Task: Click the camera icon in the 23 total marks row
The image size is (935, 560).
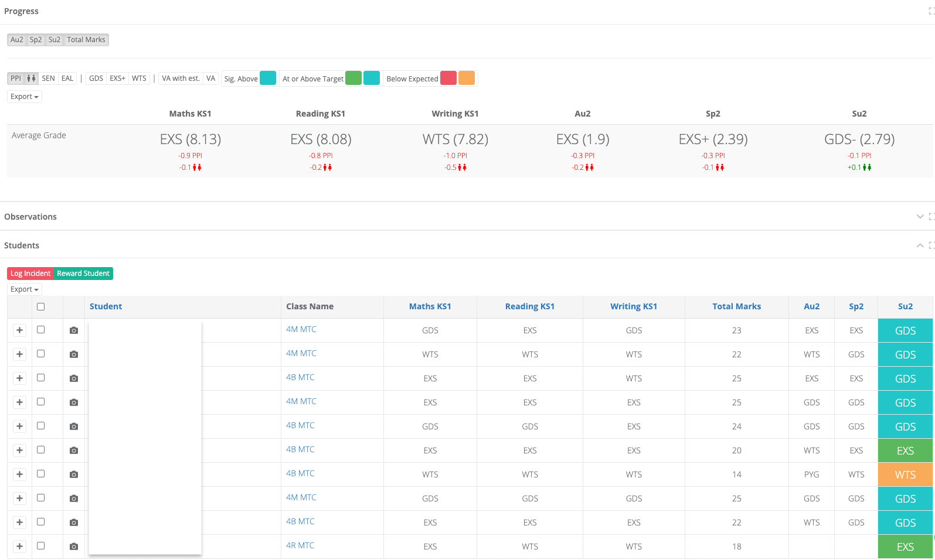Action: pos(73,330)
